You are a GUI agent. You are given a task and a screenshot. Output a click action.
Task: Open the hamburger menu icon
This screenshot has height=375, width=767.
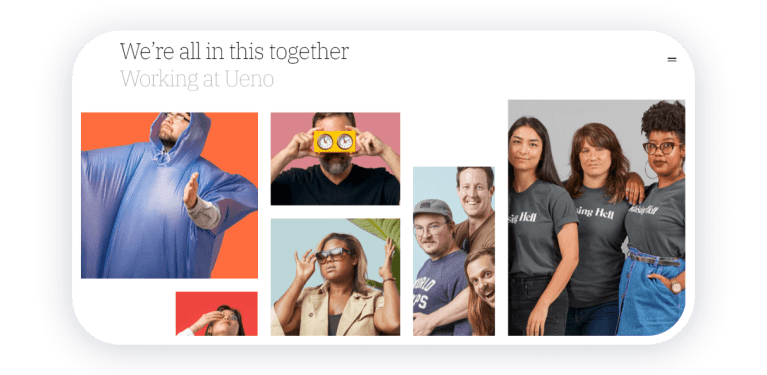coord(672,60)
